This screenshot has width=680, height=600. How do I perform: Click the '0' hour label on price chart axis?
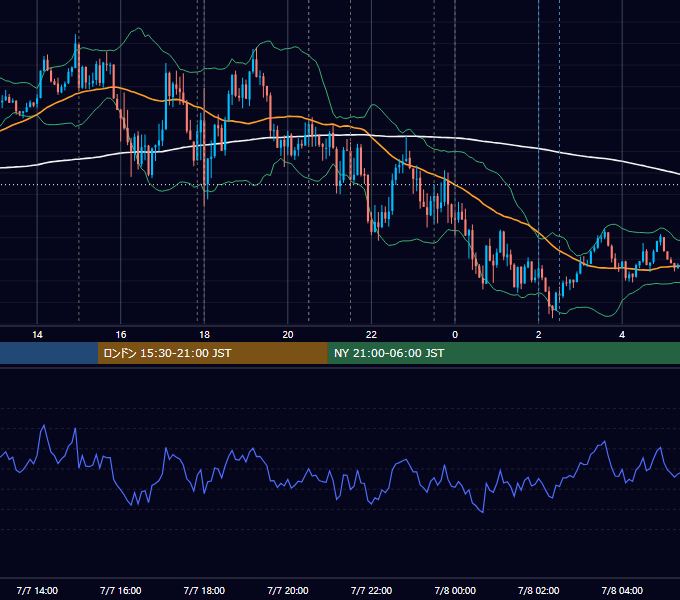(x=455, y=335)
